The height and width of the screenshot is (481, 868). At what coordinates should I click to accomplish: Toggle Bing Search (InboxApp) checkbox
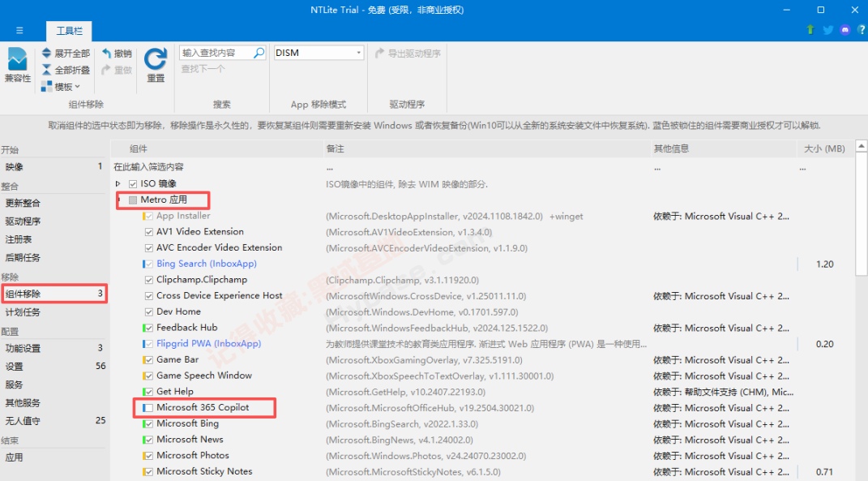pyautogui.click(x=149, y=264)
